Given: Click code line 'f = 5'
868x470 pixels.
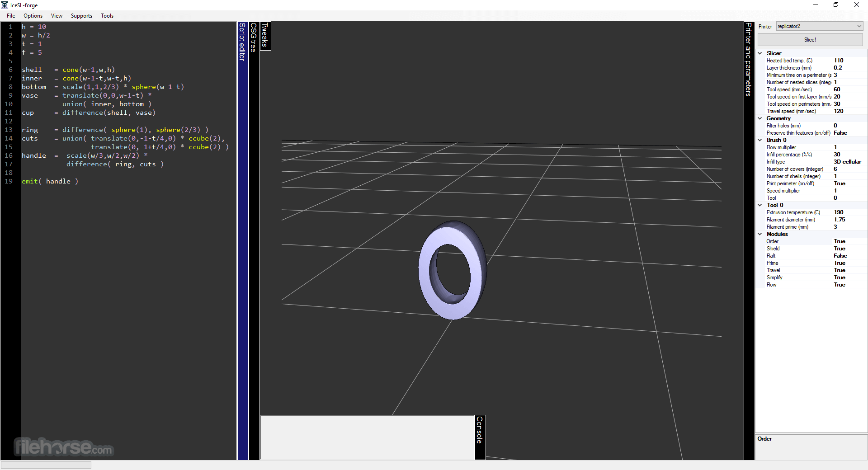Looking at the screenshot, I should pyautogui.click(x=32, y=52).
